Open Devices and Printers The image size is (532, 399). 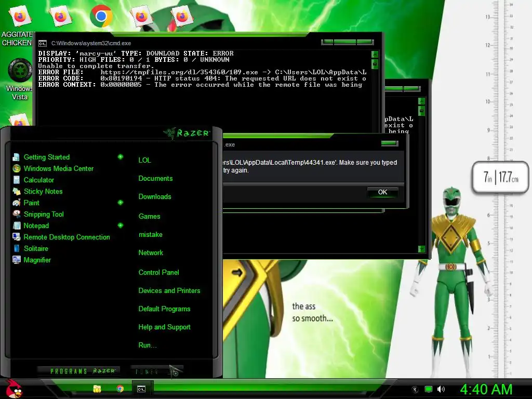(169, 291)
